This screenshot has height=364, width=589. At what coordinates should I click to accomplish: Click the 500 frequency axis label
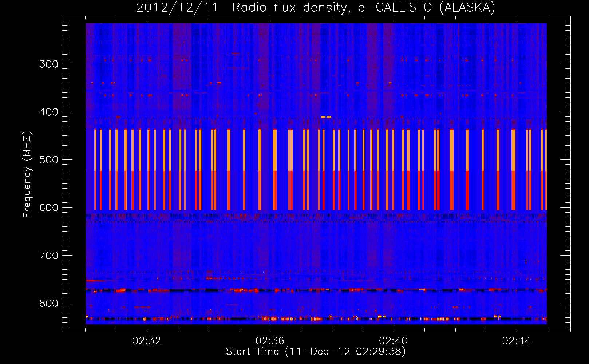pos(49,160)
